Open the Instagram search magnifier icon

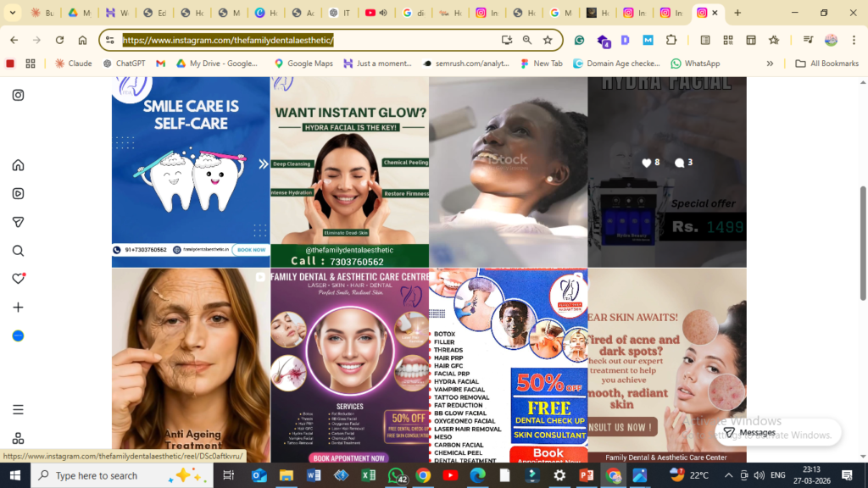[x=18, y=251]
